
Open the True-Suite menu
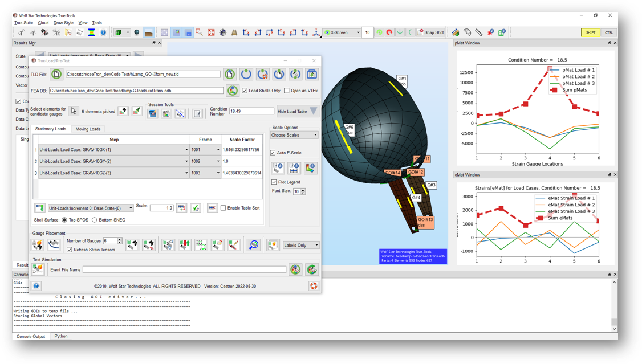click(24, 23)
